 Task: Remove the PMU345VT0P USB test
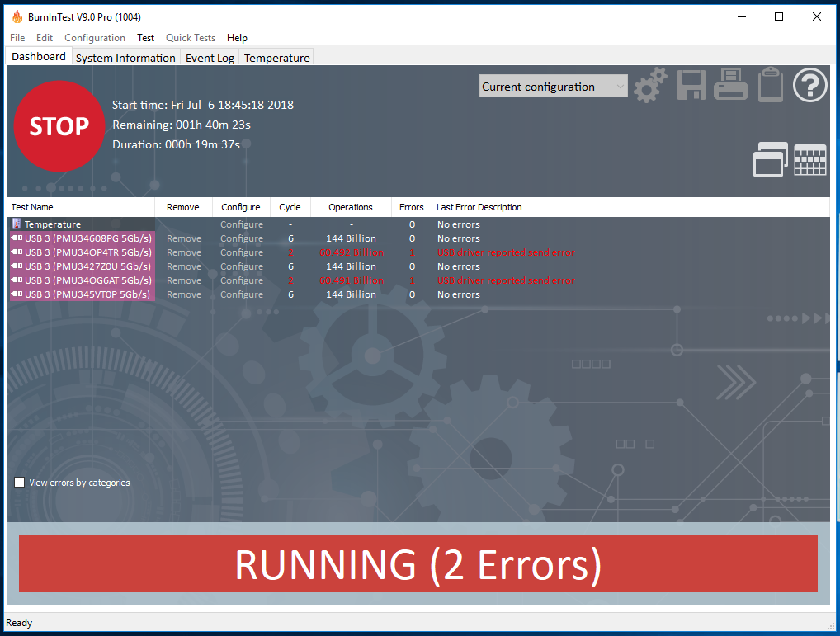(184, 294)
